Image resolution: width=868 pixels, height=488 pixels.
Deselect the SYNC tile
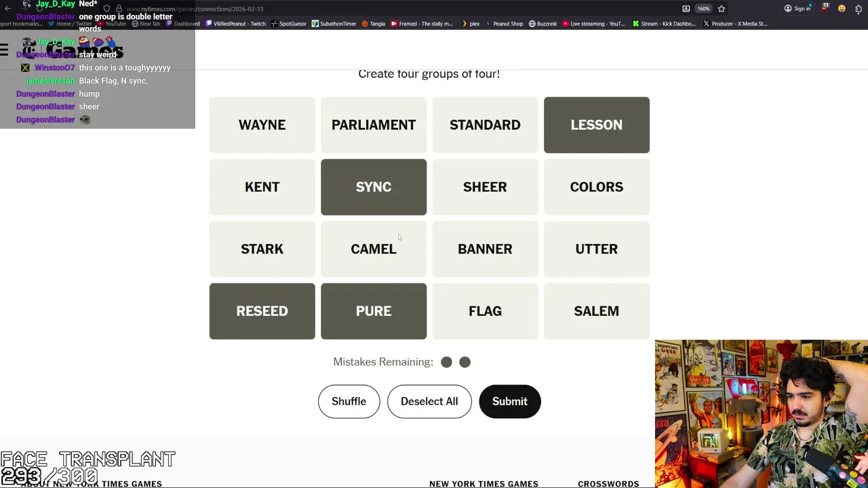coord(374,187)
